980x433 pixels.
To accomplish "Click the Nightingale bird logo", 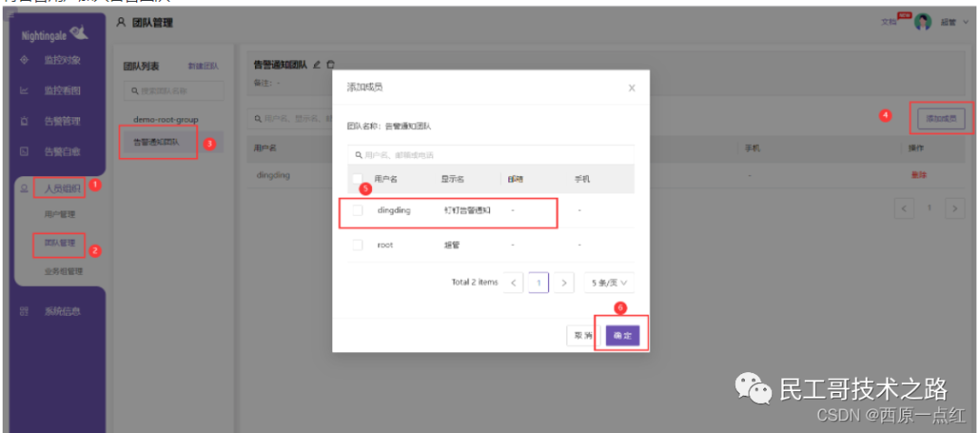I will tap(79, 33).
